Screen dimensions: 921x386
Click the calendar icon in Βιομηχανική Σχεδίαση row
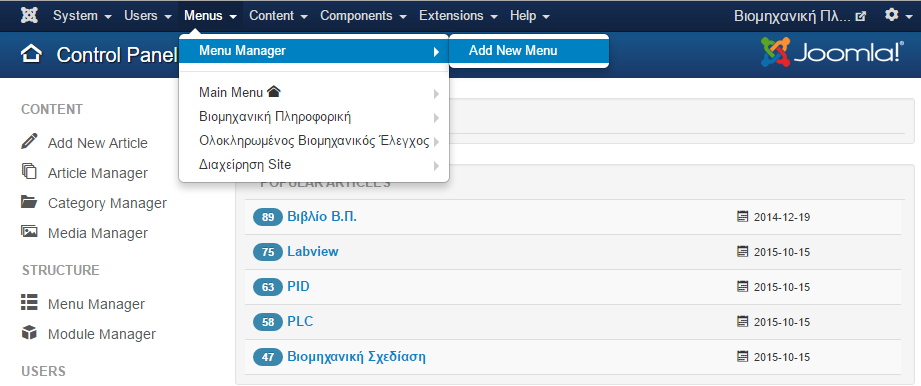tap(742, 357)
